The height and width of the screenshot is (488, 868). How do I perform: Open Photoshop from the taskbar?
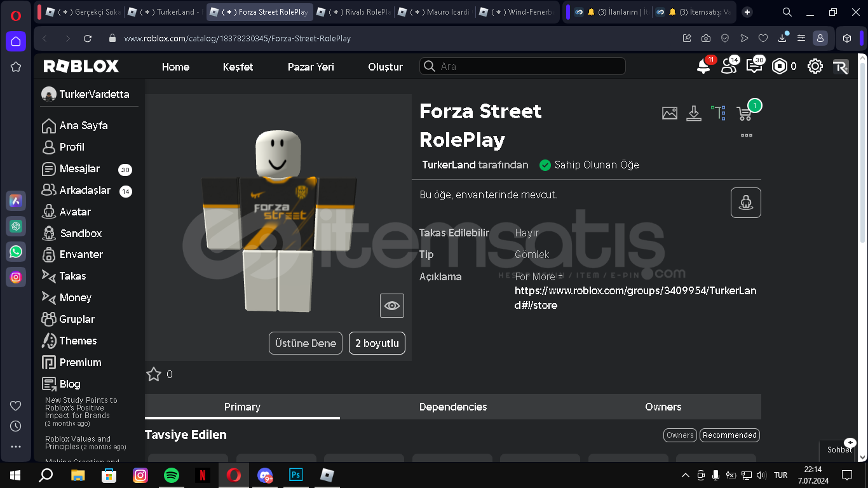(x=295, y=475)
